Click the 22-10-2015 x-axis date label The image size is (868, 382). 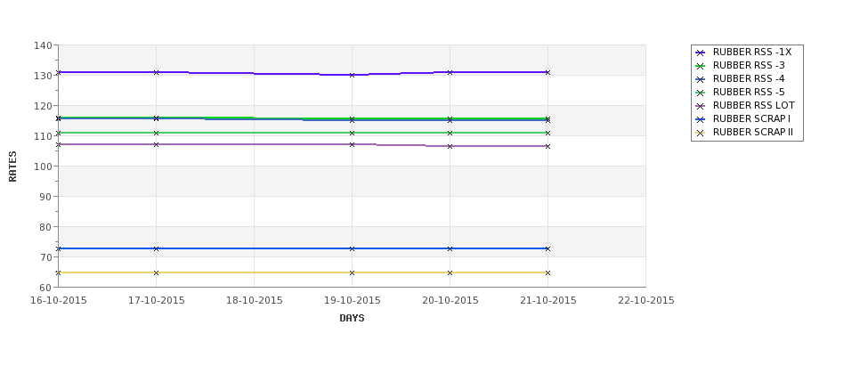point(646,301)
